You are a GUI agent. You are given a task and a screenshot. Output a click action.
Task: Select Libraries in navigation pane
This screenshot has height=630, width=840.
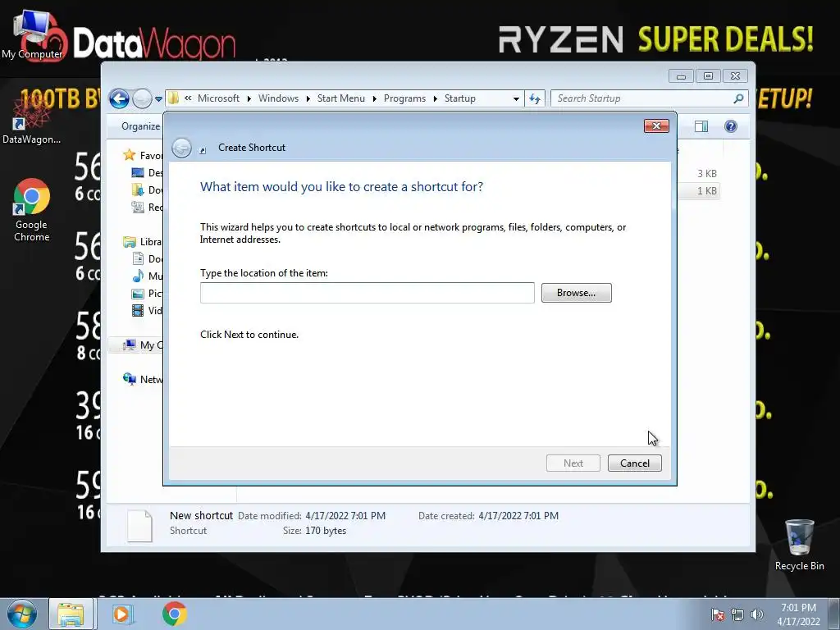pyautogui.click(x=143, y=242)
